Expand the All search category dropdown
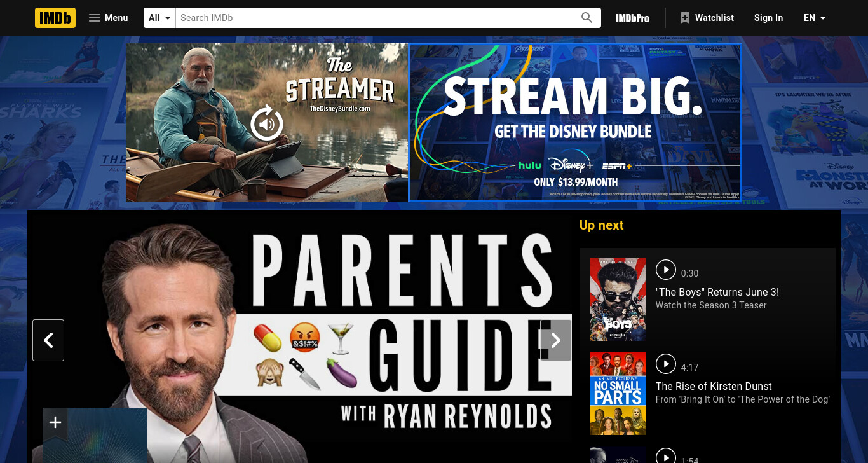868x463 pixels. tap(159, 18)
